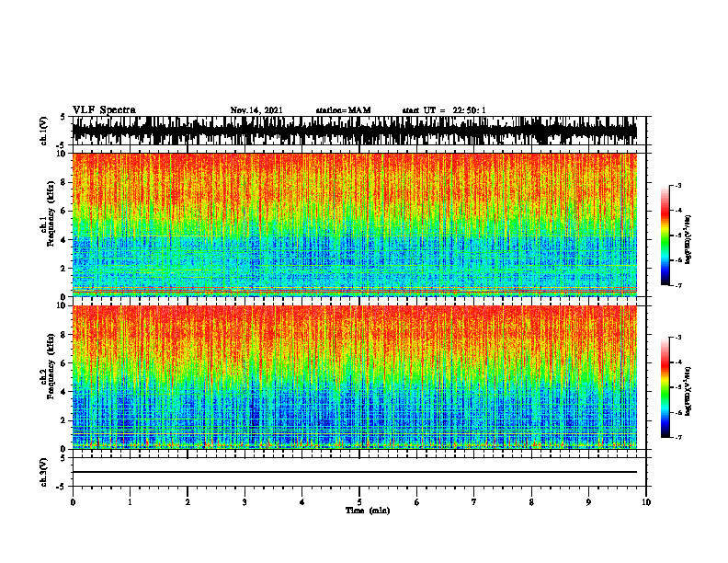Select the Nov.14, 2021 date label

click(x=256, y=110)
